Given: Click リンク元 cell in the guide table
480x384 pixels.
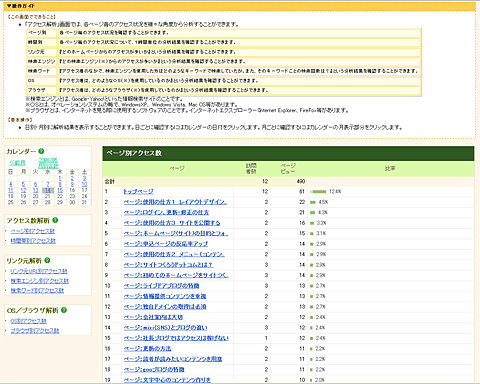Looking at the screenshot, I should click(x=42, y=52).
